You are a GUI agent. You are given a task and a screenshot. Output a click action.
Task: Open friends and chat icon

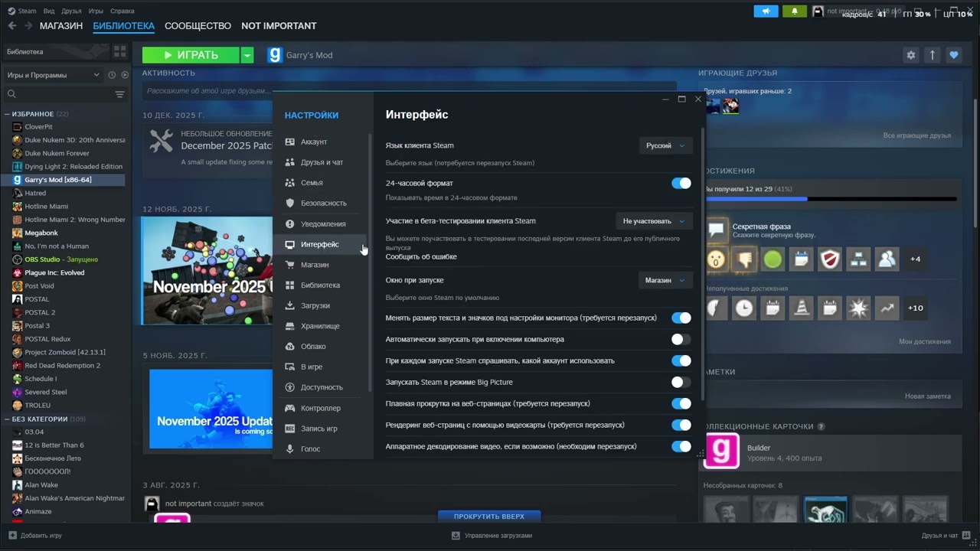(967, 536)
